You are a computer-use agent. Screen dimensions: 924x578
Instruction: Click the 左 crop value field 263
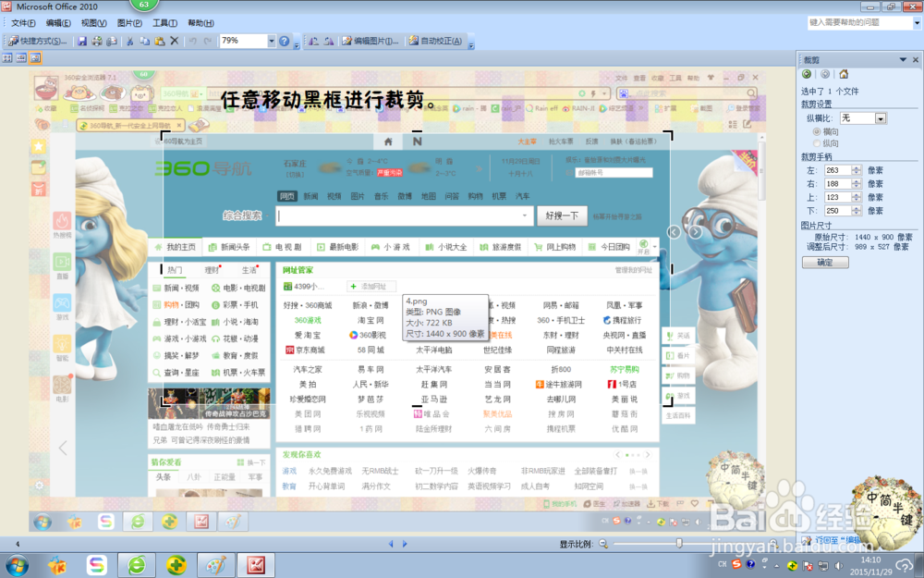point(837,170)
